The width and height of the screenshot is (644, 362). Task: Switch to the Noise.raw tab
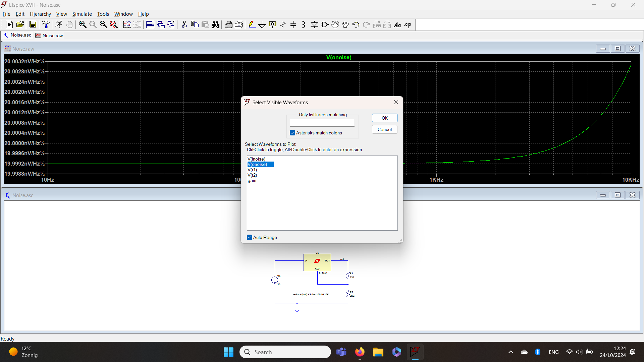49,36
